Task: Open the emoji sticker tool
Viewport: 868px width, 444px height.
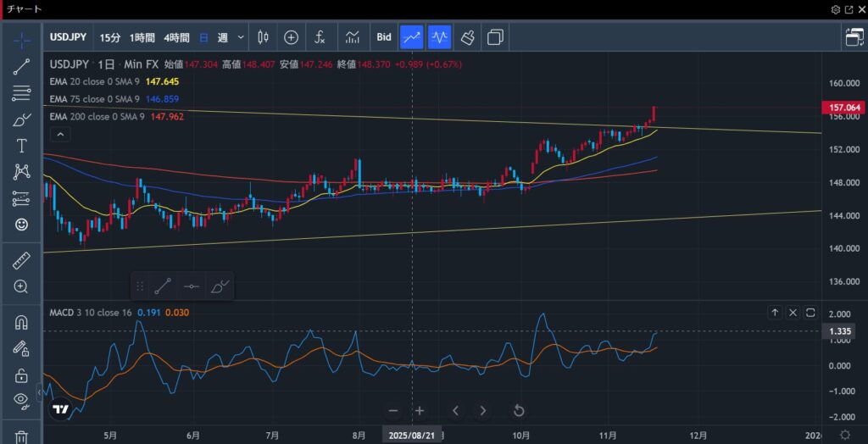Action: pos(21,225)
